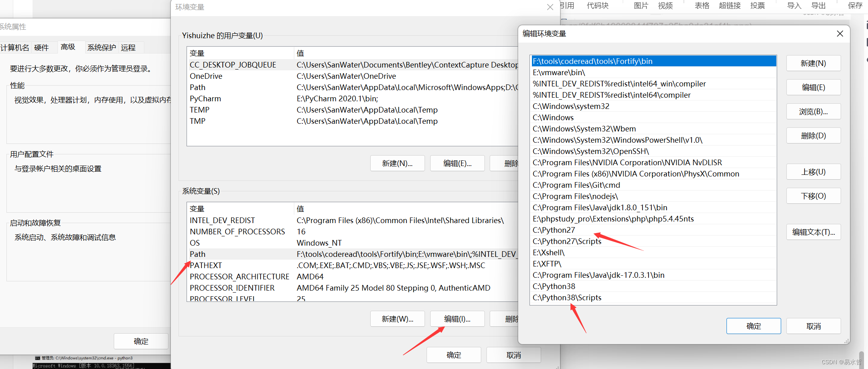The image size is (868, 369).
Task: Select C:\Windows\System32\OpenSSH\ entry
Action: click(x=653, y=151)
